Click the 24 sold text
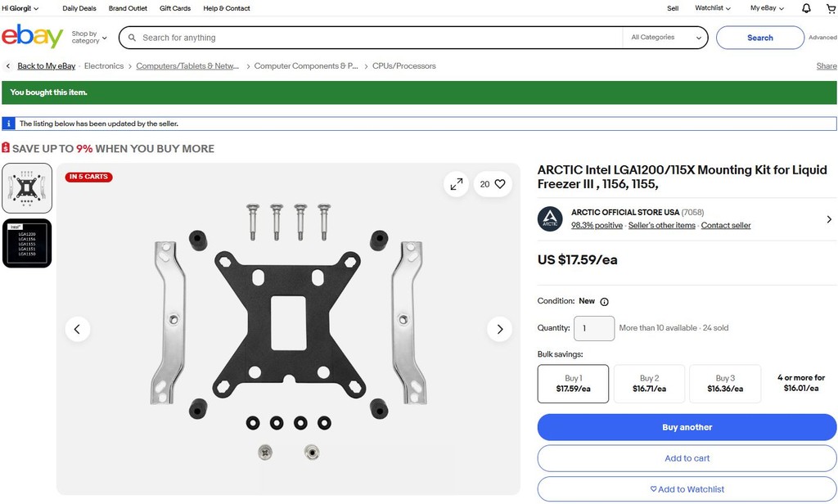The width and height of the screenshot is (838, 504). coord(715,327)
